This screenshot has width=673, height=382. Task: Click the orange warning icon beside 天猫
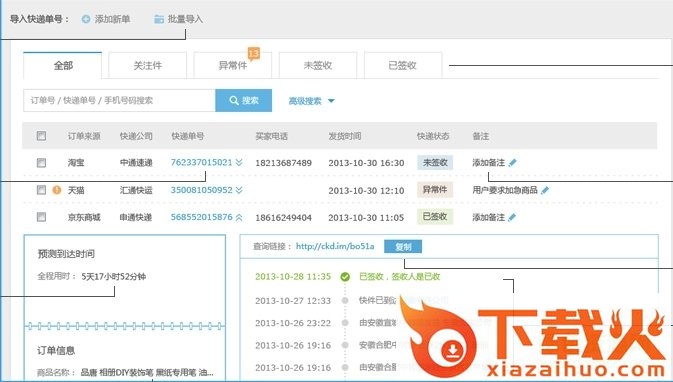[x=57, y=190]
